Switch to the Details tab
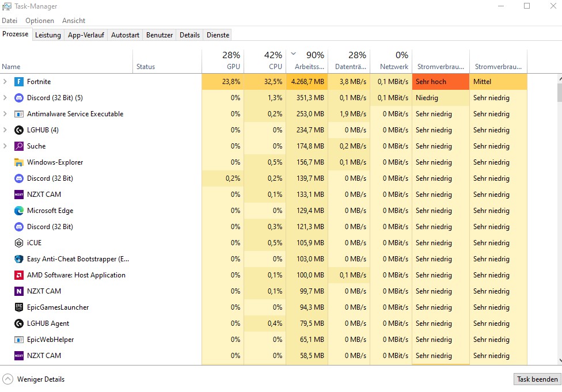 [189, 35]
